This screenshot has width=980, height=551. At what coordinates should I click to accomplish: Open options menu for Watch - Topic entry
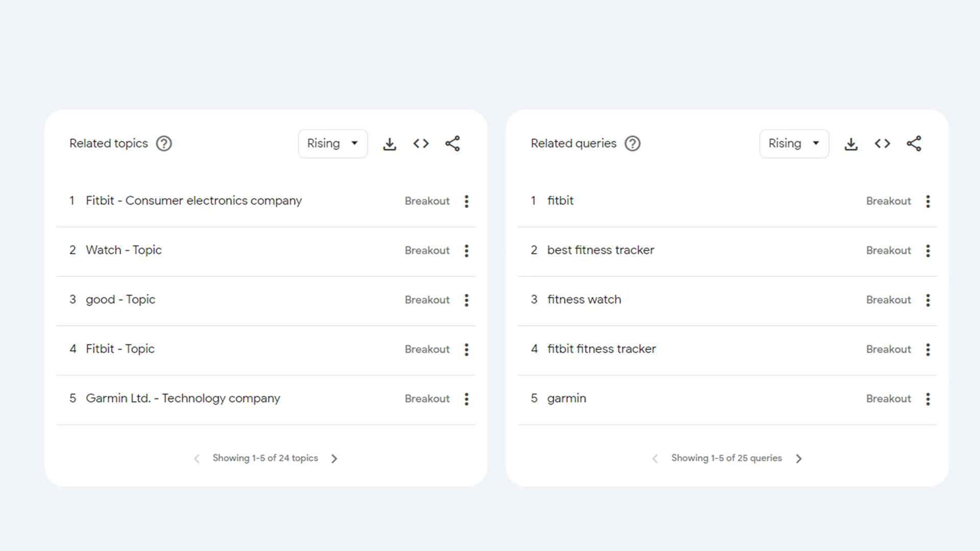466,250
